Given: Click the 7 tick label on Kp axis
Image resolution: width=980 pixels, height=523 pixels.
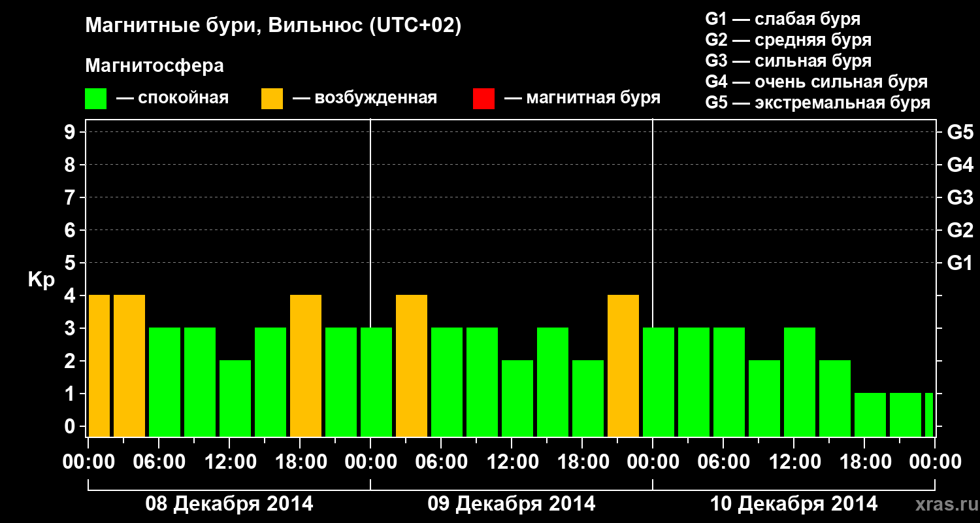Looking at the screenshot, I should coord(71,197).
